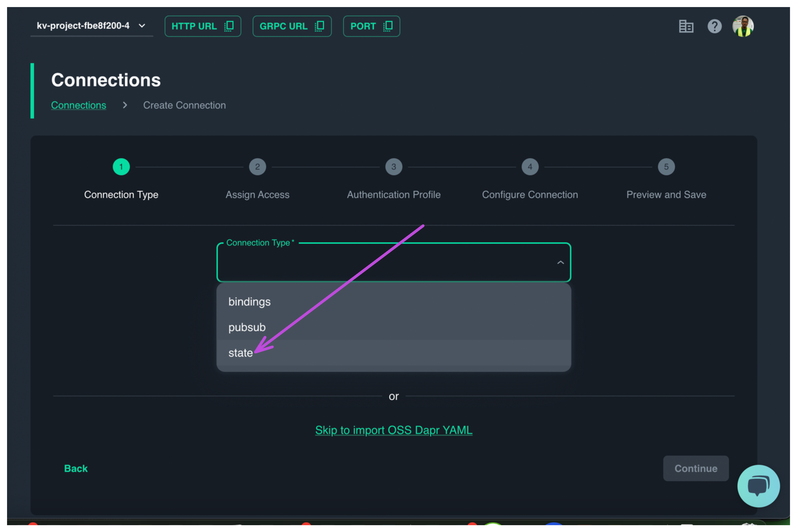Click step 3 Authentication Profile circle

click(x=394, y=167)
